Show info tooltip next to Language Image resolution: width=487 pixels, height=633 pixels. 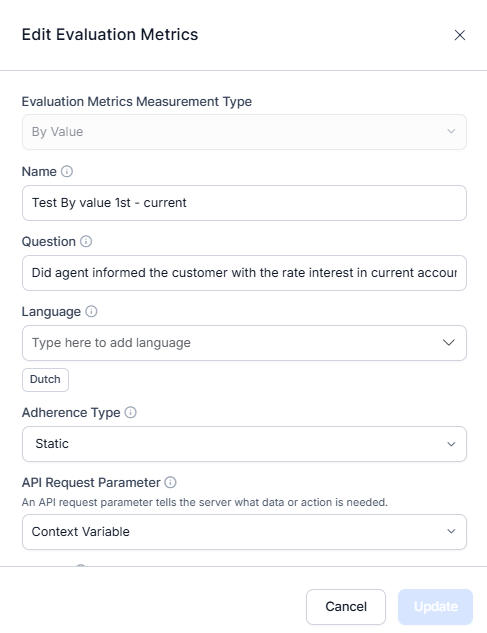pyautogui.click(x=91, y=311)
